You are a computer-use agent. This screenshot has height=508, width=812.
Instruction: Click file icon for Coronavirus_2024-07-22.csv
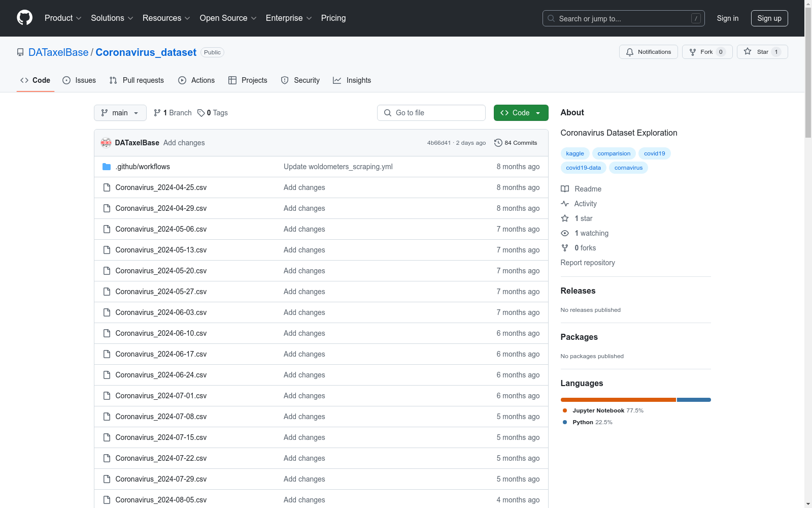coord(107,458)
